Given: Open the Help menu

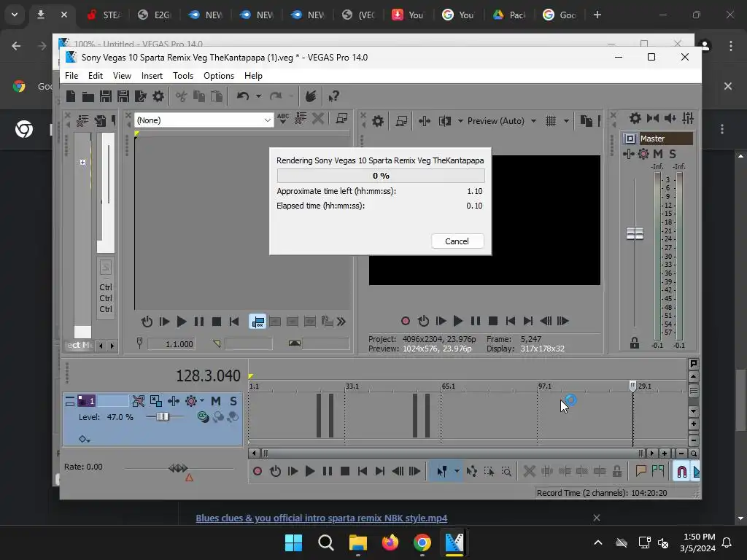Looking at the screenshot, I should 253,76.
